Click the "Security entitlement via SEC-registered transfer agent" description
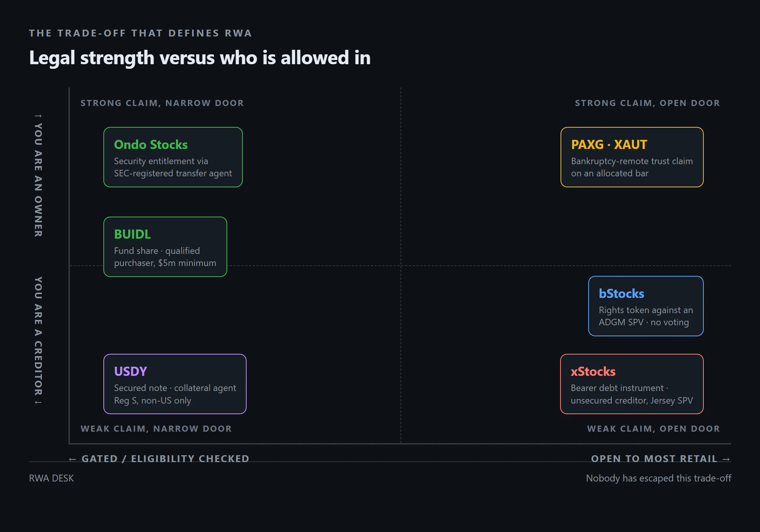760x532 pixels. [x=173, y=167]
